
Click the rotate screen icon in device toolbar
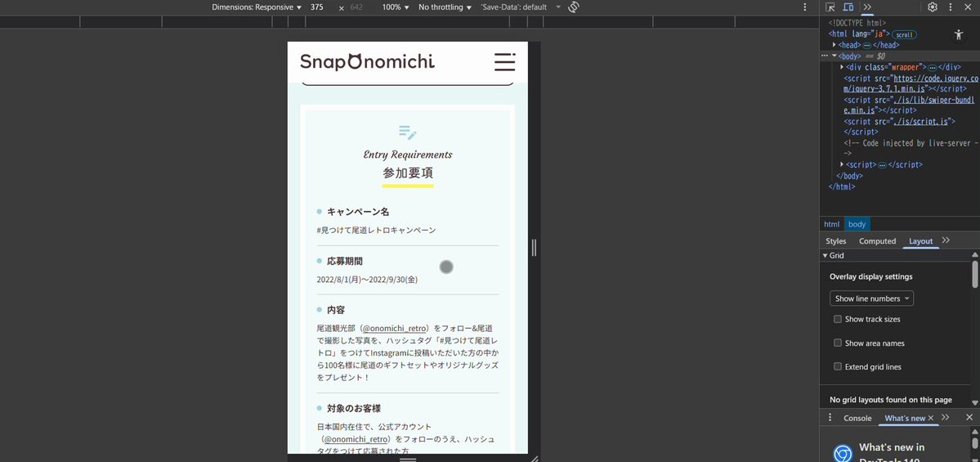click(x=574, y=7)
